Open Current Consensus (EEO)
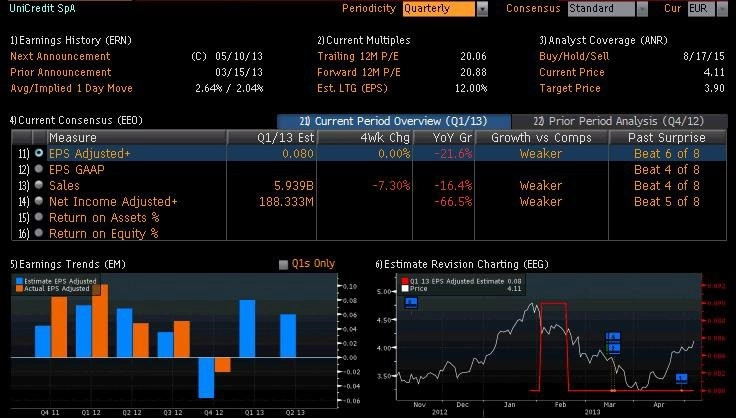This screenshot has height=418, width=736. click(x=76, y=120)
